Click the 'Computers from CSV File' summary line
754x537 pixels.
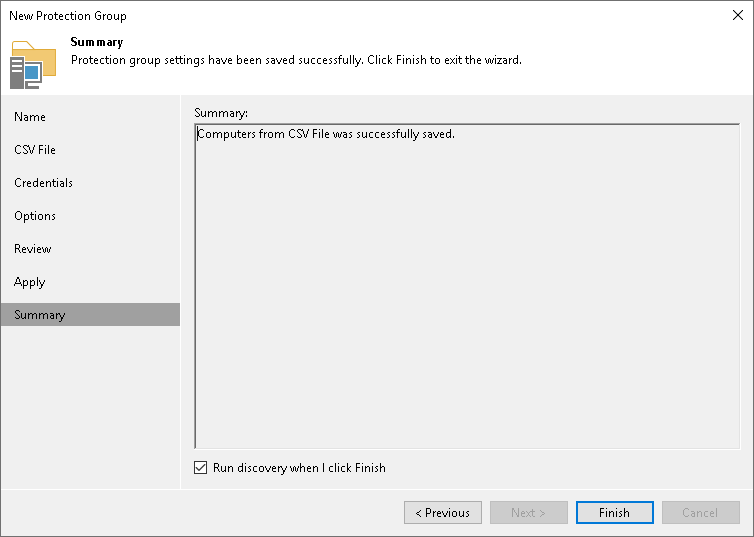click(x=326, y=134)
